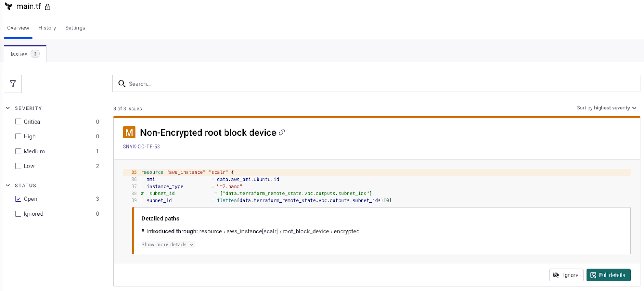Collapse the STATUS filter section
This screenshot has height=291, width=644.
click(x=8, y=186)
